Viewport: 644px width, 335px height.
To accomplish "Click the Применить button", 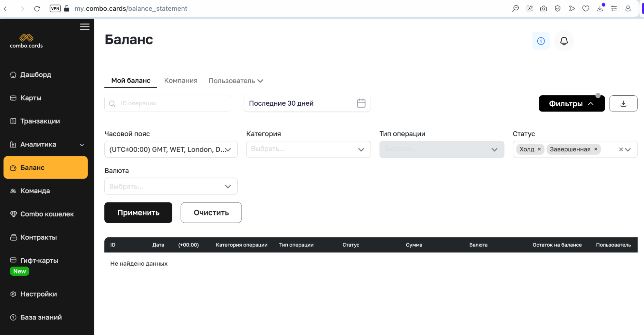I will [x=138, y=213].
